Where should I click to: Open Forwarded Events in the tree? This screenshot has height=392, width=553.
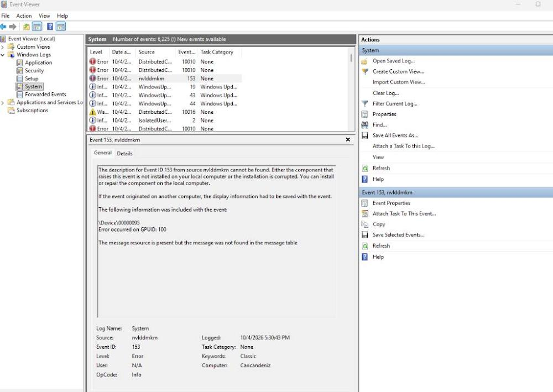point(45,95)
